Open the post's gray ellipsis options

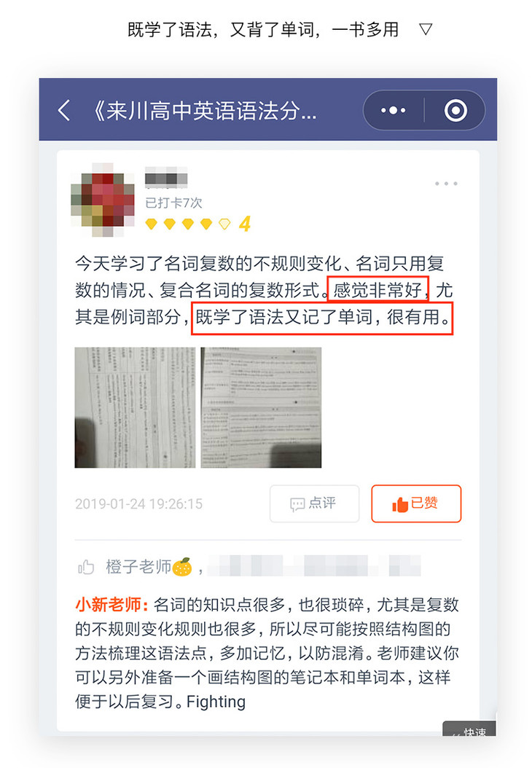[x=446, y=184]
